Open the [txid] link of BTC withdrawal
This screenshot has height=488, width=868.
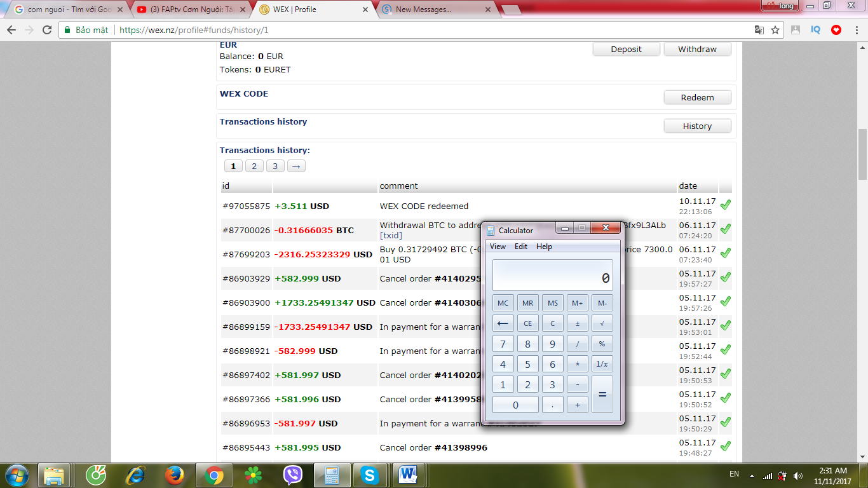391,236
